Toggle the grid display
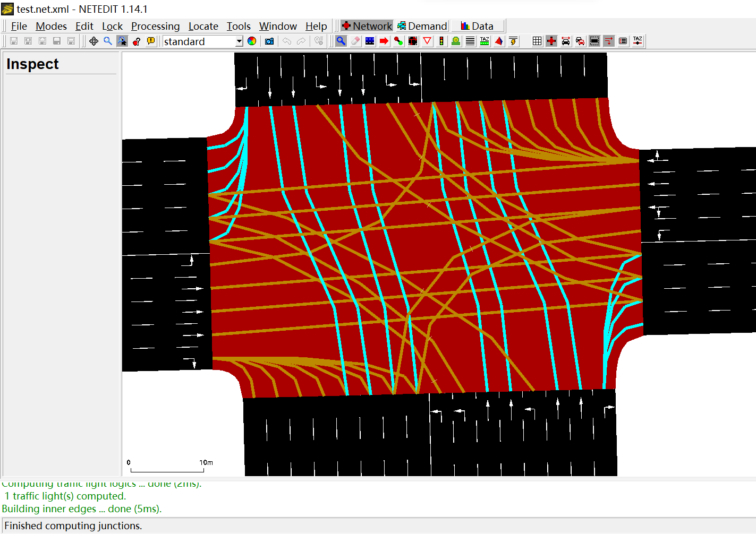This screenshot has width=756, height=534. click(537, 41)
